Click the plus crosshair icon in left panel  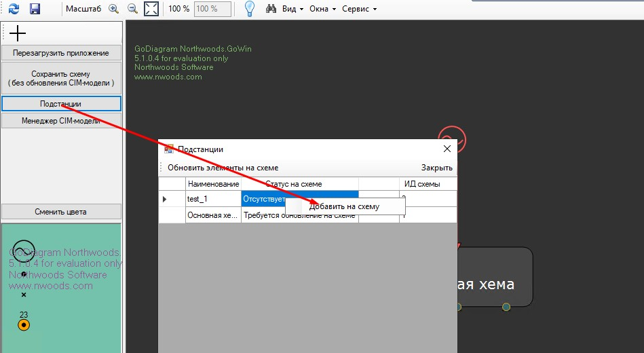[x=18, y=33]
